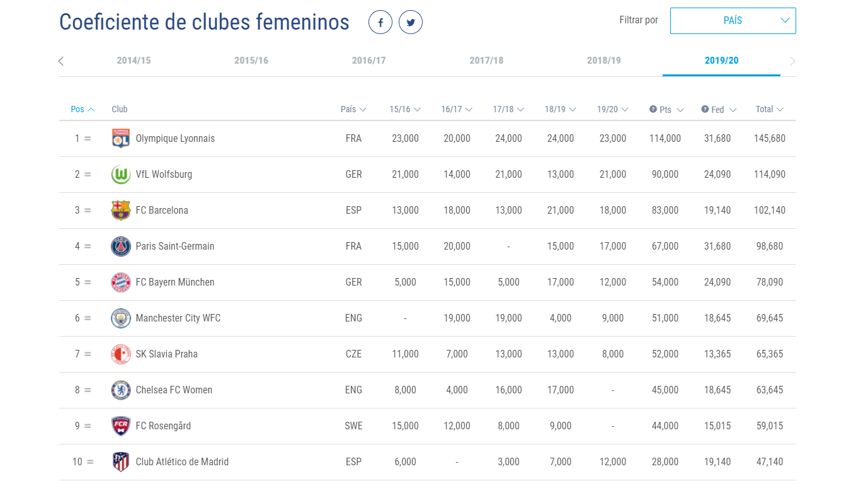The width and height of the screenshot is (868, 481).
Task: Share on Twitter via circle icon
Action: click(411, 22)
